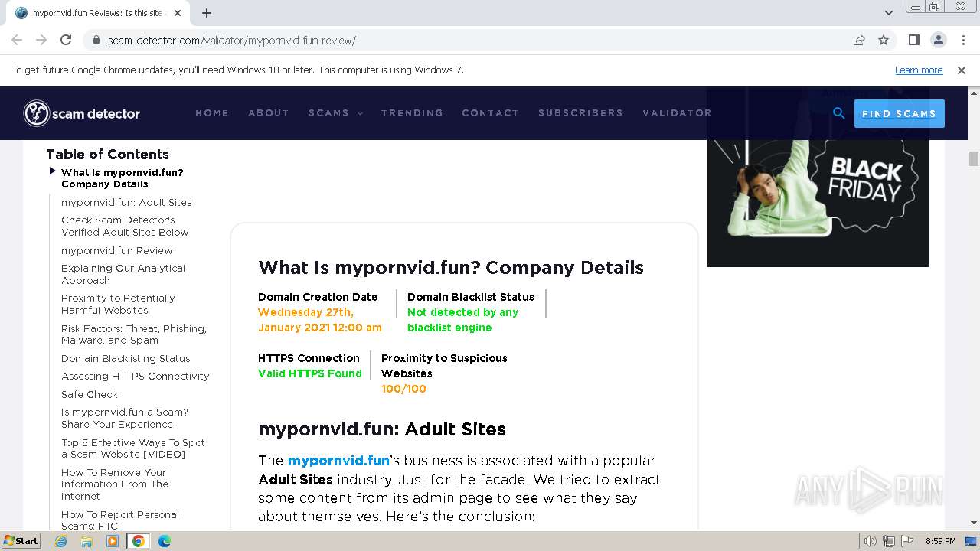Click the volume speaker tray icon

point(871,541)
